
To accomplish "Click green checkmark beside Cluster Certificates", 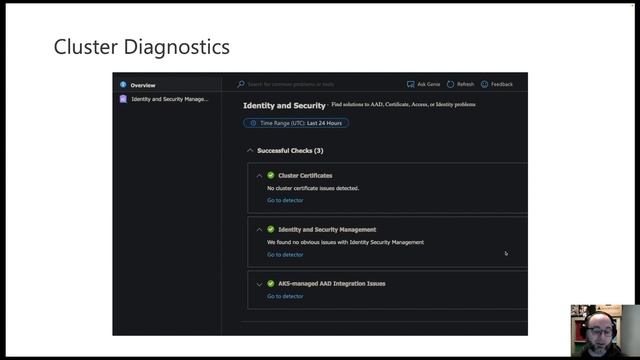I will point(271,175).
